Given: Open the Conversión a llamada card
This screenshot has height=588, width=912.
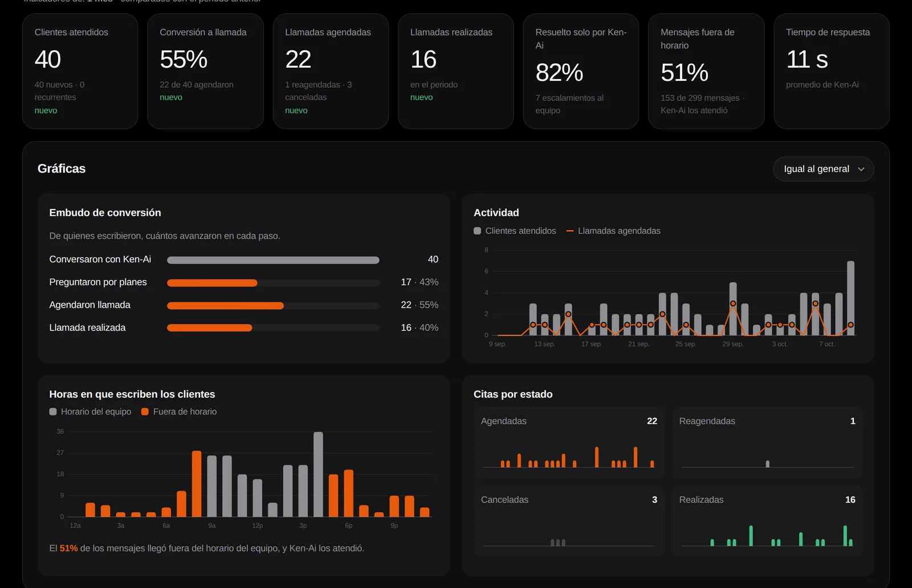Looking at the screenshot, I should [205, 71].
